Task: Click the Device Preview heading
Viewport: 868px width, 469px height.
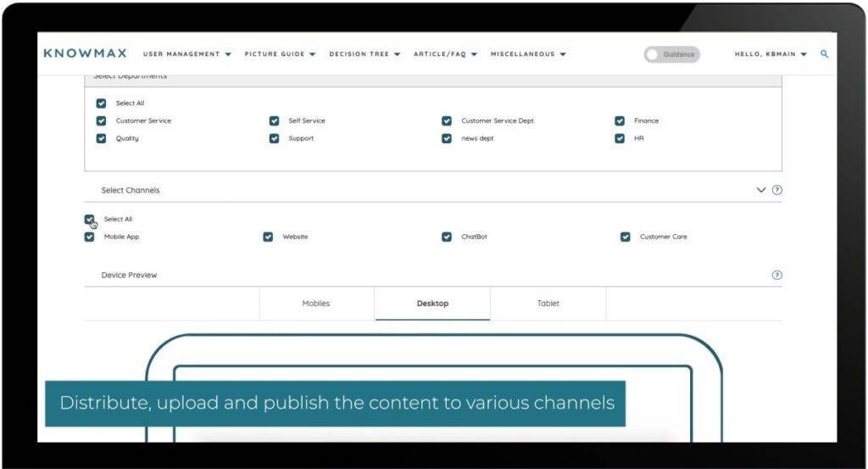Action: coord(129,275)
